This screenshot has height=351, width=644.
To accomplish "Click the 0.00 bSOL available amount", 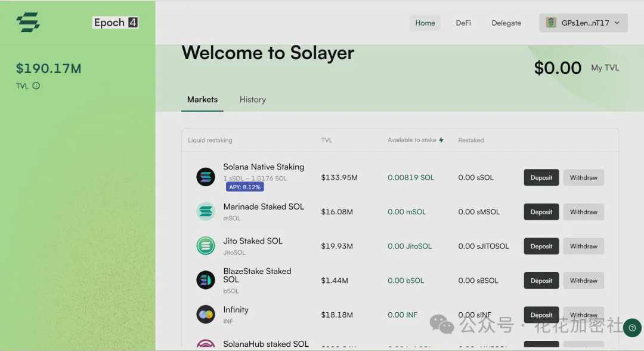I will (x=406, y=281).
